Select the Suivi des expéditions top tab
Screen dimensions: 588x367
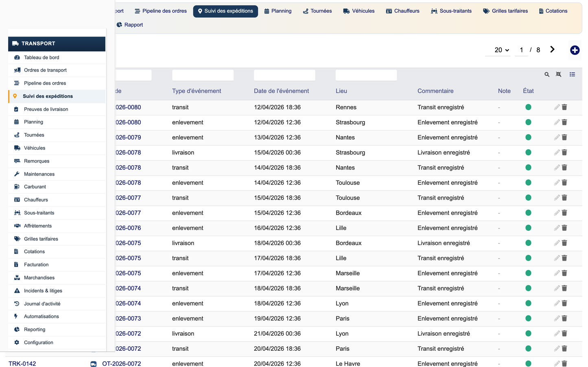225,11
